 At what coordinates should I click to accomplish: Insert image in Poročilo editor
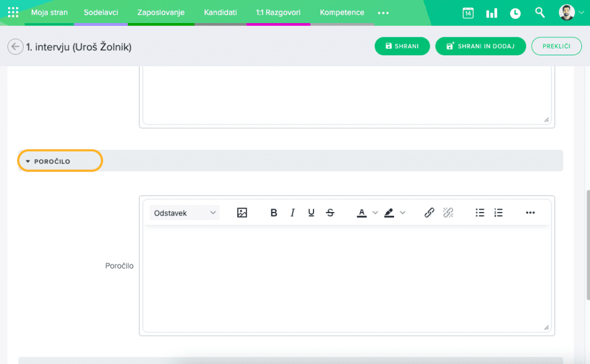coord(242,213)
